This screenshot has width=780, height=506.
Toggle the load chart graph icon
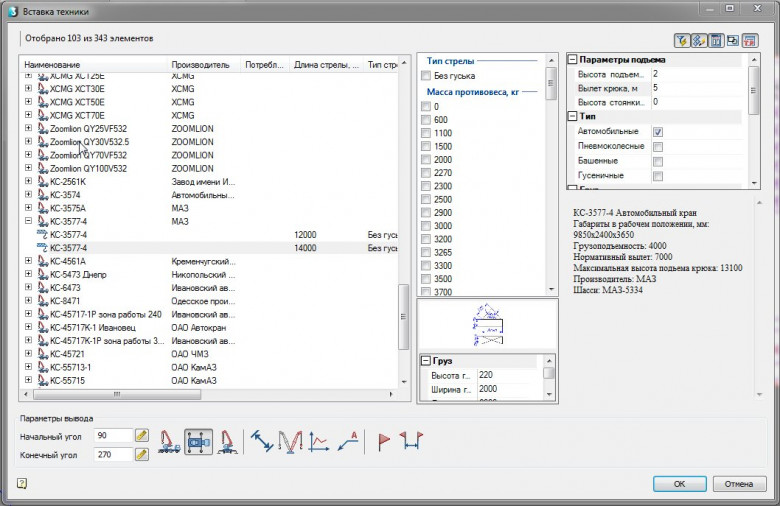tap(318, 441)
